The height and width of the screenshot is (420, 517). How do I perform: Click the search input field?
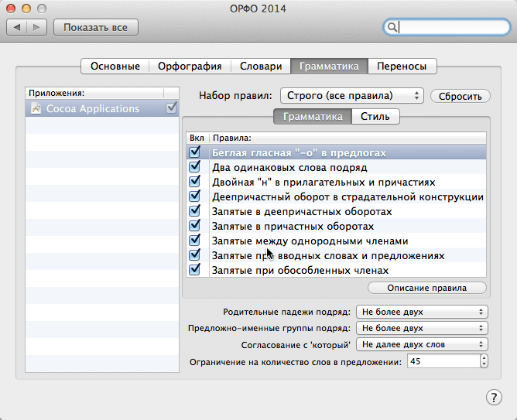click(x=447, y=27)
